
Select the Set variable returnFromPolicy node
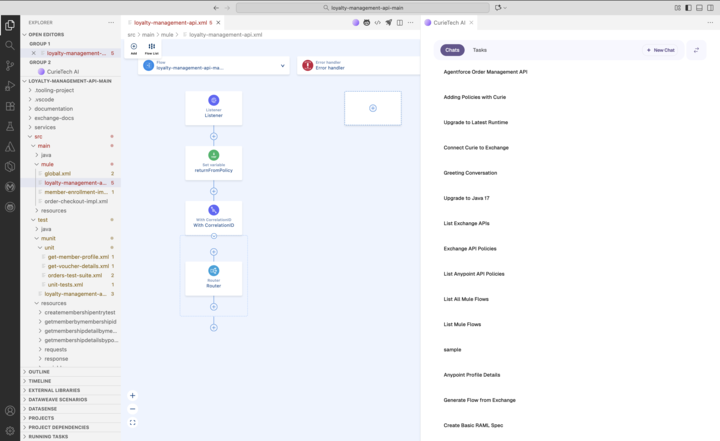[x=214, y=163]
